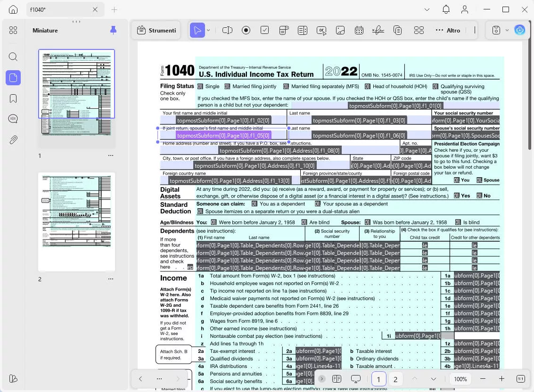Open the tab list chevron in title bar
The image size is (534, 392).
[427, 9]
